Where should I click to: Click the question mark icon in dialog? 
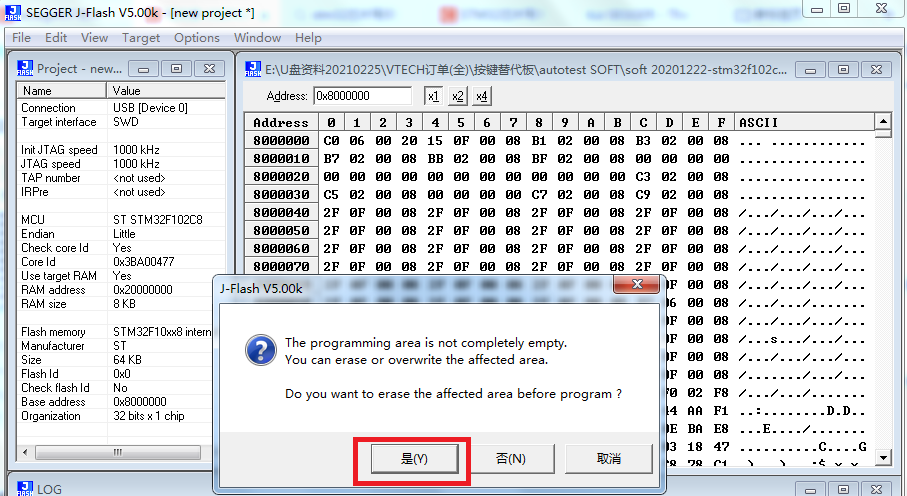(x=261, y=350)
